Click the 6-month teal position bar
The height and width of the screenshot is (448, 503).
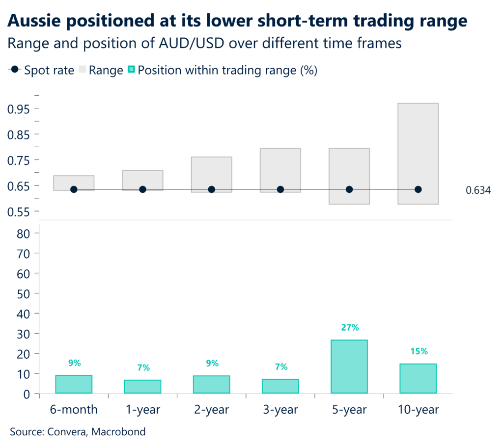click(x=74, y=384)
